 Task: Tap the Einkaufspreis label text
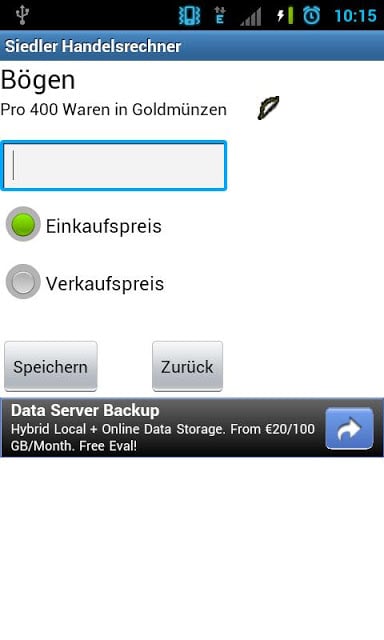tap(104, 227)
